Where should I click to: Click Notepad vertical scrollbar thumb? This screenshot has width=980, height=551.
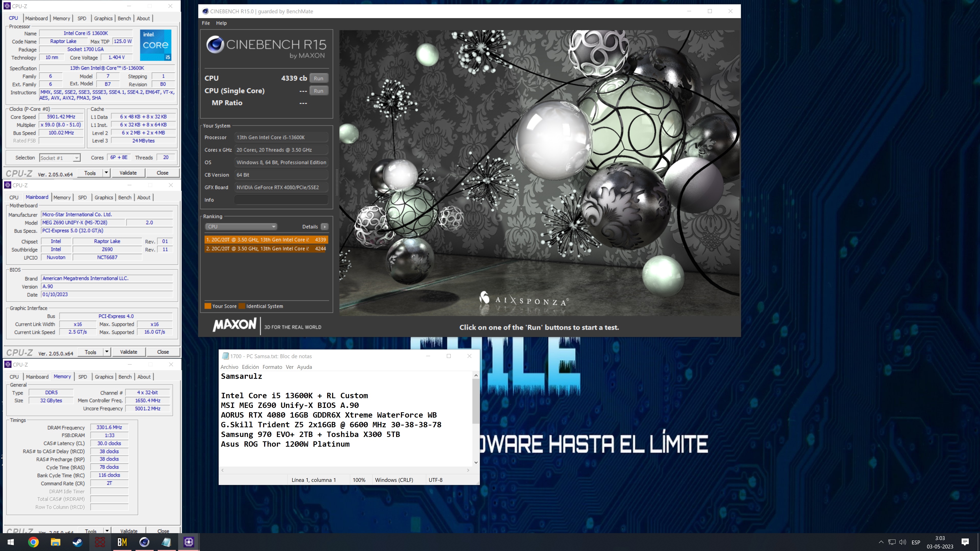coord(475,401)
